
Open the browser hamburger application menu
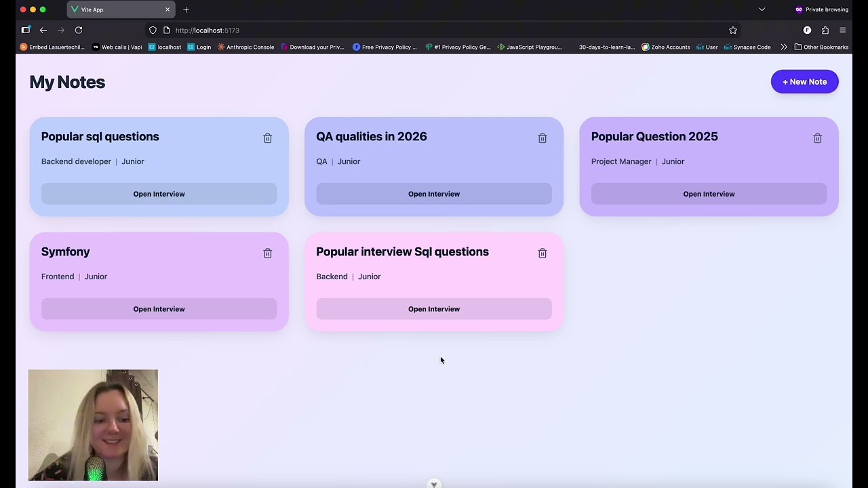pos(843,30)
